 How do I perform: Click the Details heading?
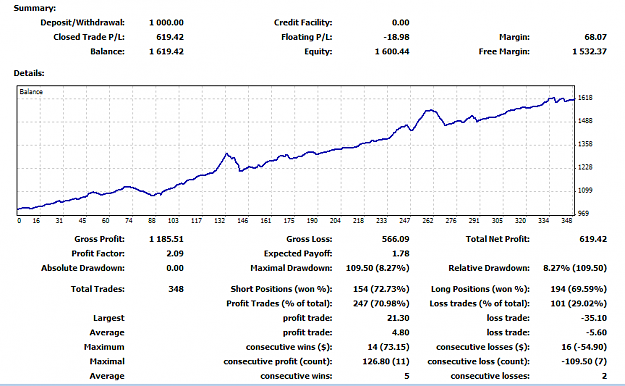click(29, 73)
